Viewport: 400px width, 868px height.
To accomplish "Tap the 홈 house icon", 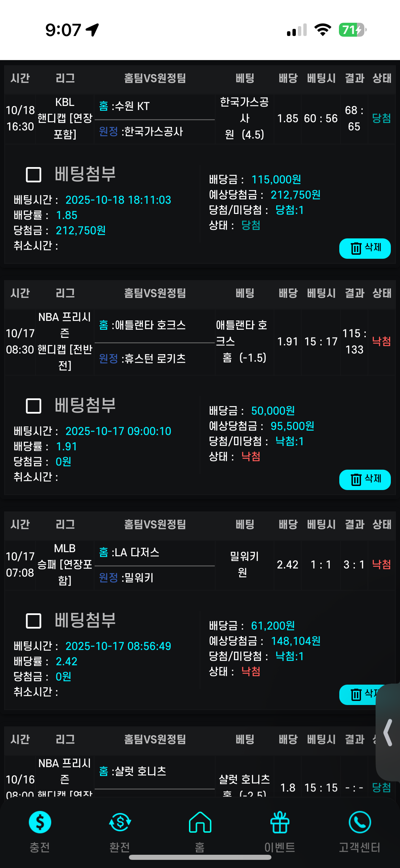I will (x=200, y=822).
